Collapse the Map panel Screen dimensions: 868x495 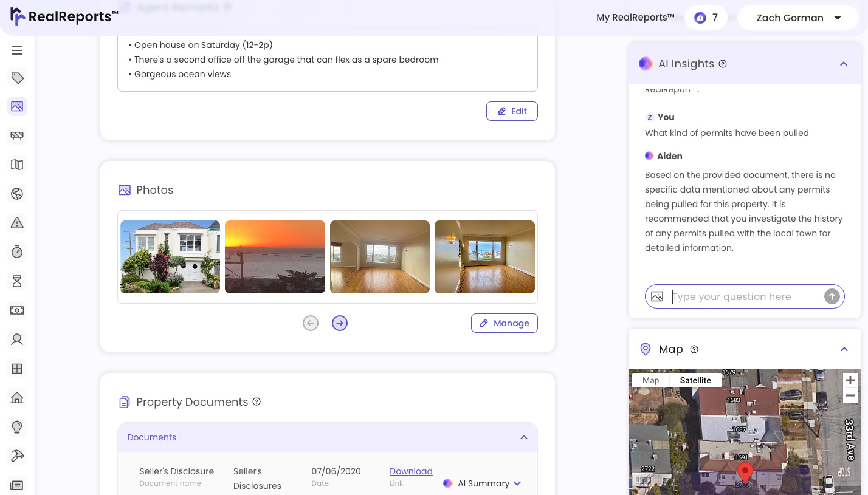(844, 349)
